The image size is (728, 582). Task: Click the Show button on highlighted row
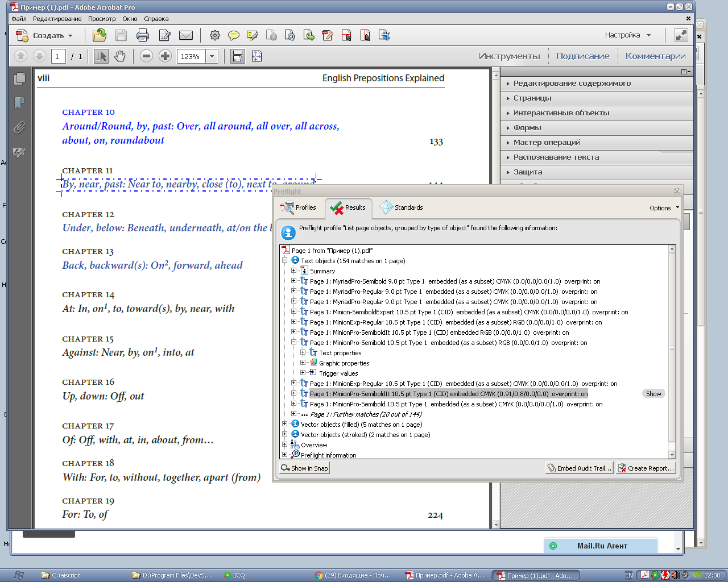tap(653, 394)
